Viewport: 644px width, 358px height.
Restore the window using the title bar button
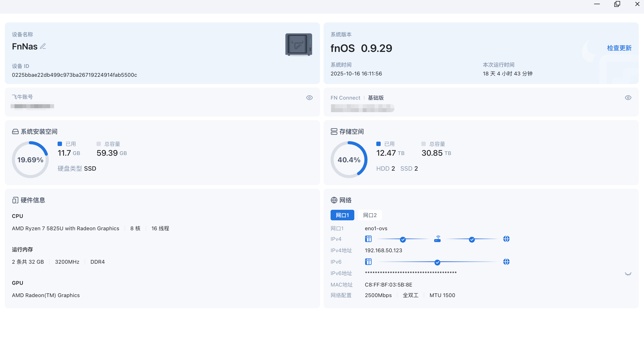(x=617, y=4)
